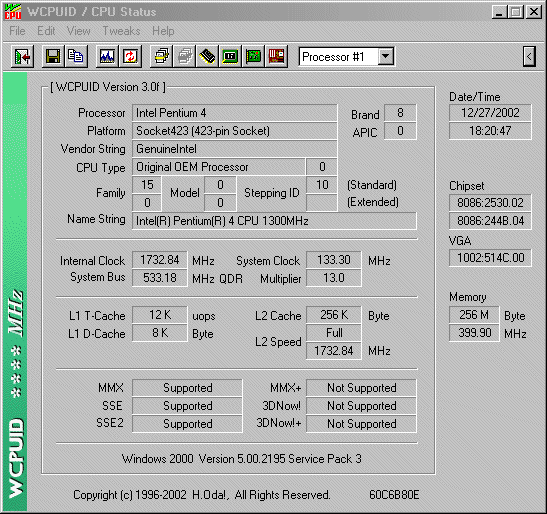
Task: Click the L2 Cache value 256 K
Action: [334, 315]
